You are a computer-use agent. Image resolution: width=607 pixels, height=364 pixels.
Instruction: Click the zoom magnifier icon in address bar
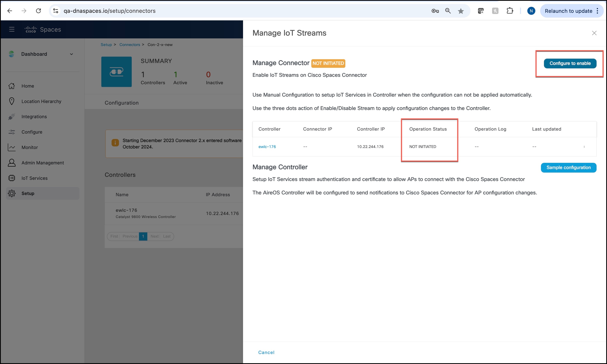click(448, 11)
